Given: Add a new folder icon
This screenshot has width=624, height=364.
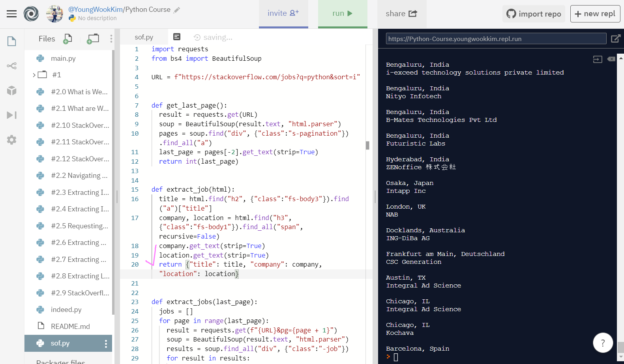Looking at the screenshot, I should click(x=93, y=39).
